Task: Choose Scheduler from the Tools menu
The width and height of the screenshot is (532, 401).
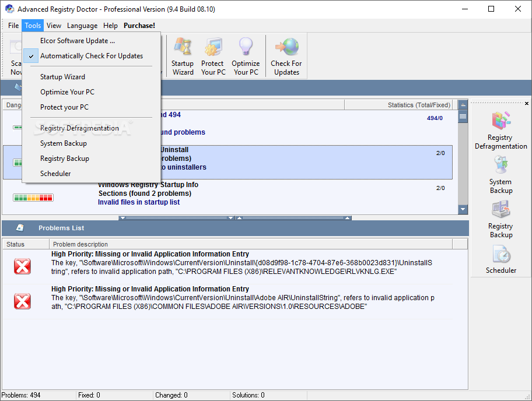Action: tap(91, 174)
